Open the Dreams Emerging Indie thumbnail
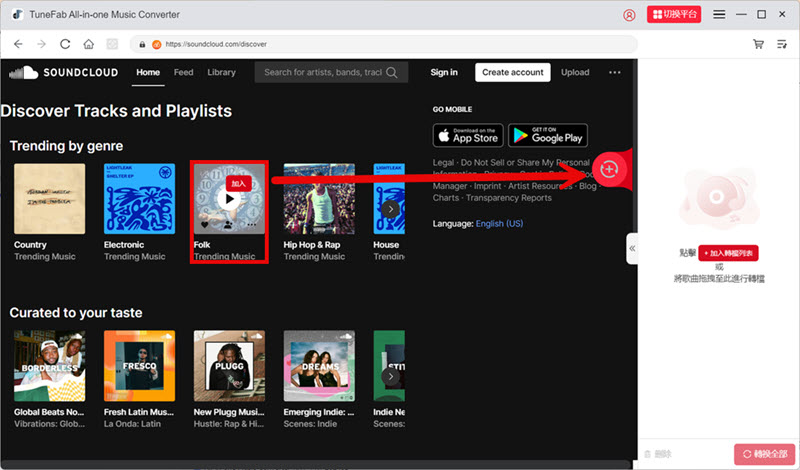 [319, 365]
